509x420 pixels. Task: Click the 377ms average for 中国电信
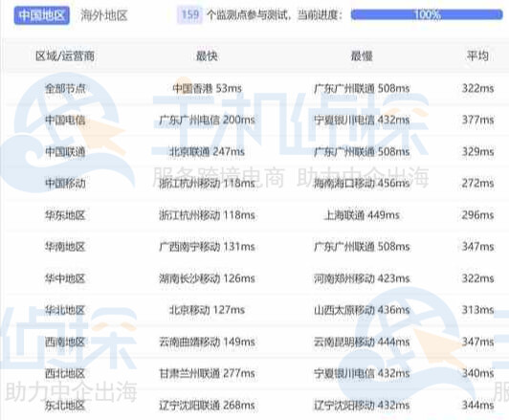(477, 121)
